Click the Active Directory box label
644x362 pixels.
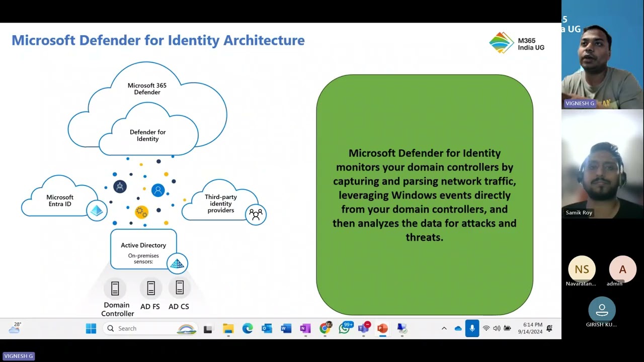(x=143, y=245)
